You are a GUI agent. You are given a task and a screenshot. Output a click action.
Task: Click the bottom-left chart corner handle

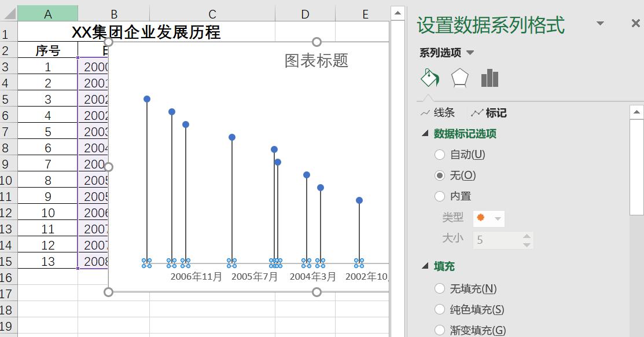pyautogui.click(x=108, y=292)
